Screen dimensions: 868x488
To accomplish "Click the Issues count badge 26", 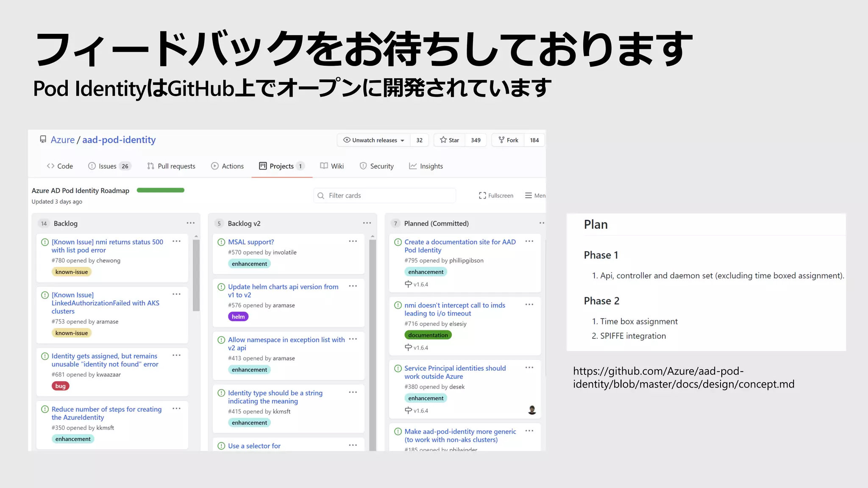I will pos(125,166).
